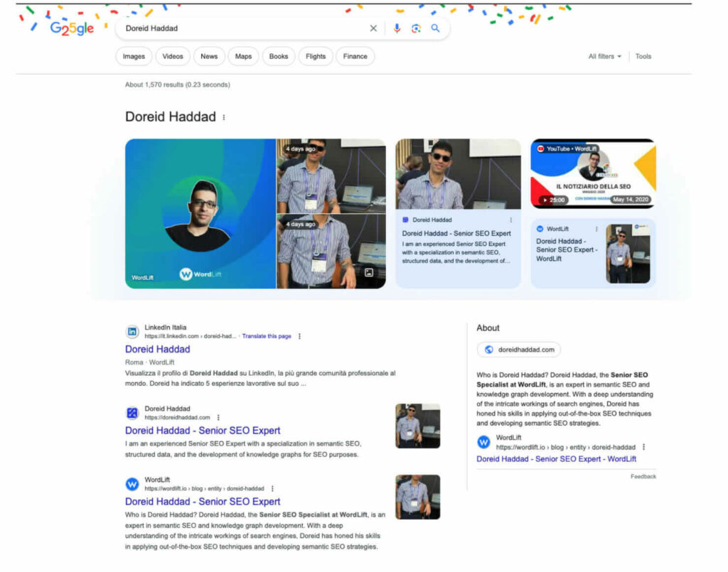Image resolution: width=728 pixels, height=572 pixels.
Task: Open the doreidhaddad.com chip in About
Action: (x=518, y=349)
